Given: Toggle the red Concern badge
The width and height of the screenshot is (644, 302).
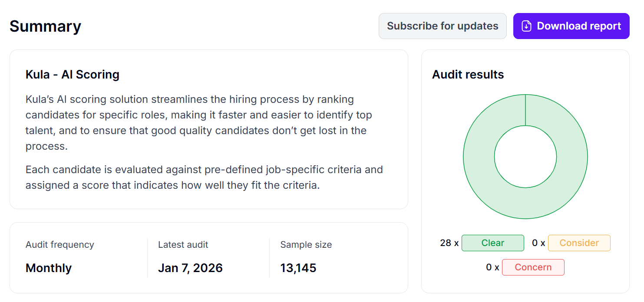Looking at the screenshot, I should (x=533, y=267).
